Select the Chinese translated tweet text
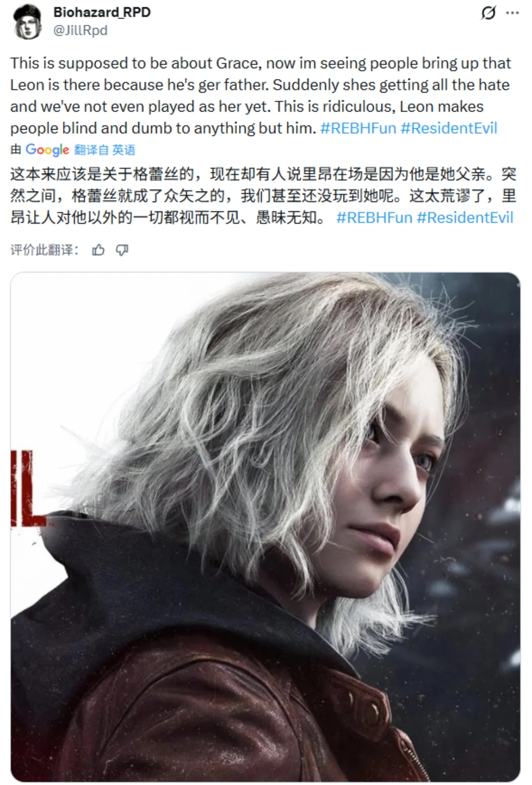Viewport: 532px width, 785px height. (263, 196)
